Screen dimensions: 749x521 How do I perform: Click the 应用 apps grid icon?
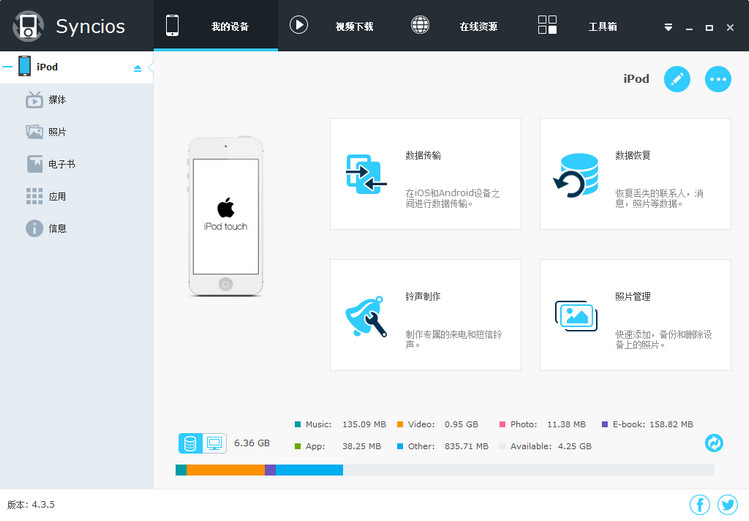point(34,196)
